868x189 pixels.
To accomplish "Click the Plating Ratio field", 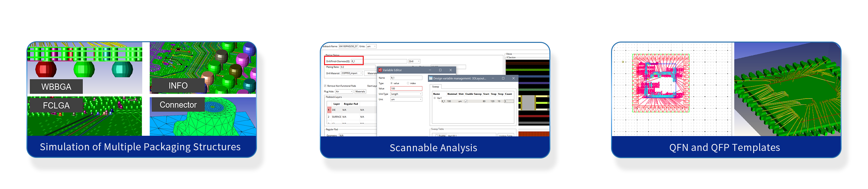I will (357, 67).
